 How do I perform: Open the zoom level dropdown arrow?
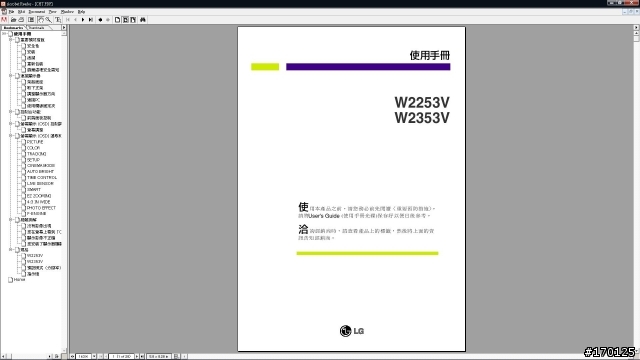coord(94,356)
